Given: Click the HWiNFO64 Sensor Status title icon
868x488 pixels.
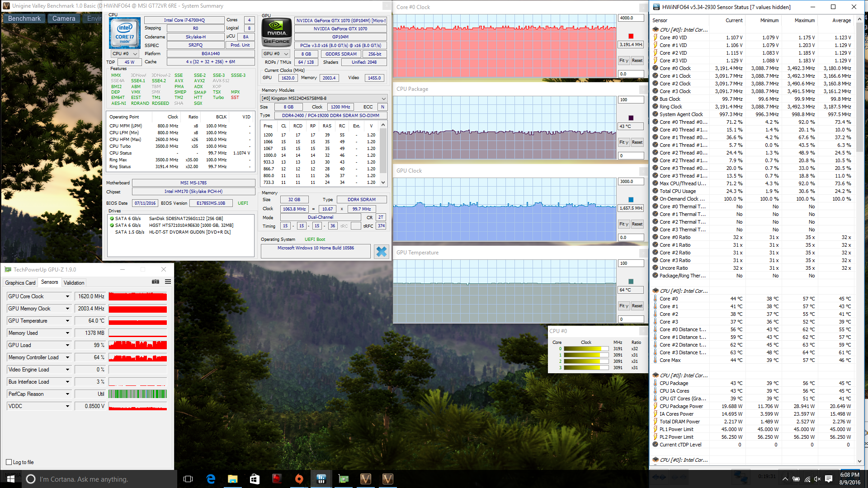Looking at the screenshot, I should point(656,7).
